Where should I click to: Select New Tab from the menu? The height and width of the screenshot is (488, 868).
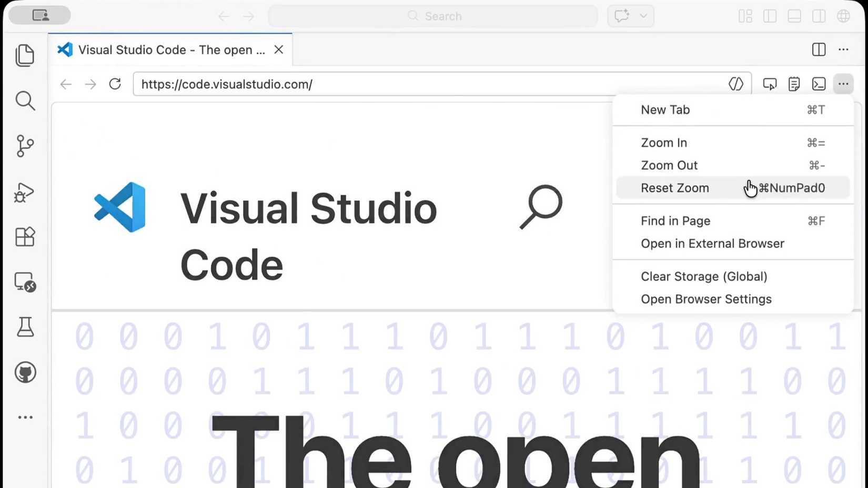click(733, 110)
